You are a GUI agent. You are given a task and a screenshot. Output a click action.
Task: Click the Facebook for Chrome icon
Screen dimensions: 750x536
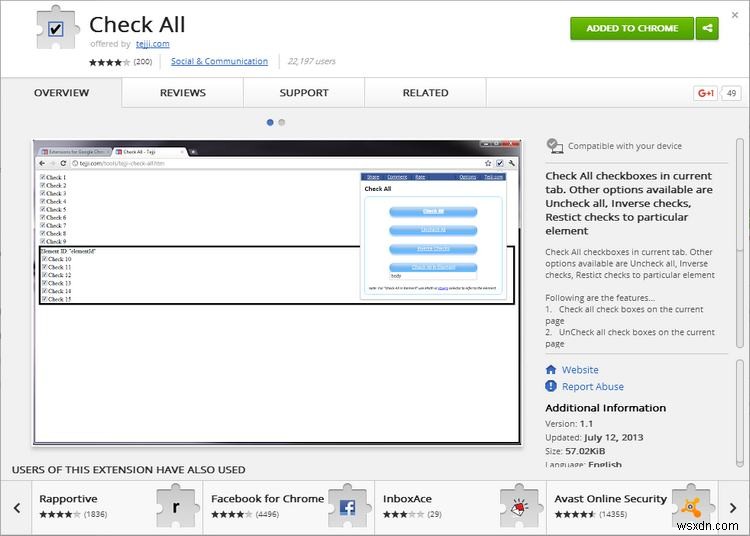click(348, 506)
